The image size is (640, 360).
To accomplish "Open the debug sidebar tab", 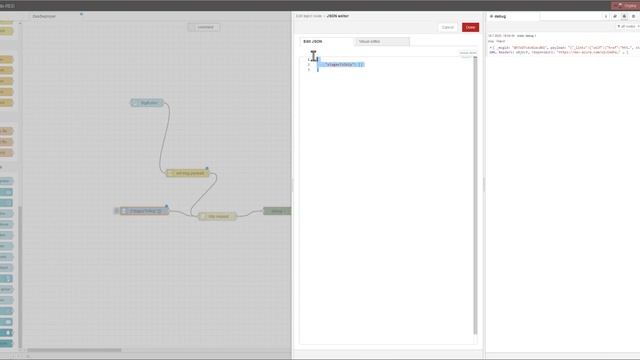I will pyautogui.click(x=513, y=16).
